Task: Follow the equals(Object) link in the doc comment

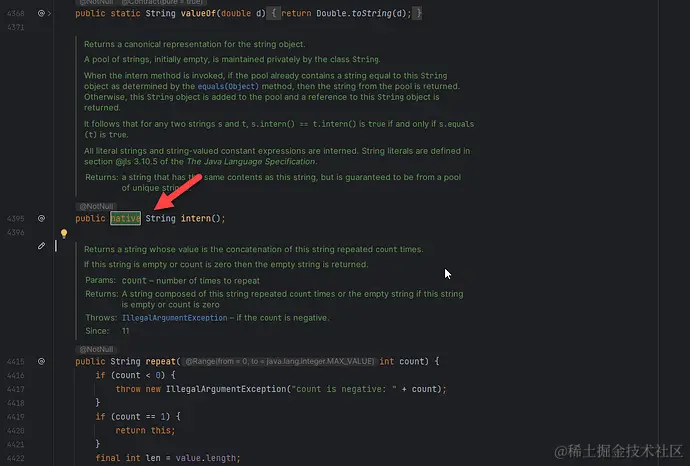Action: pos(228,86)
